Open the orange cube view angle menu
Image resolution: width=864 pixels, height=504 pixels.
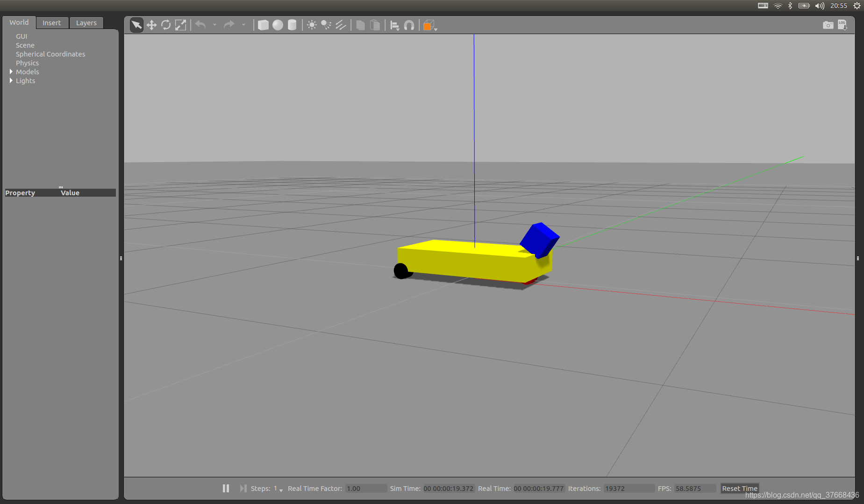coord(429,25)
